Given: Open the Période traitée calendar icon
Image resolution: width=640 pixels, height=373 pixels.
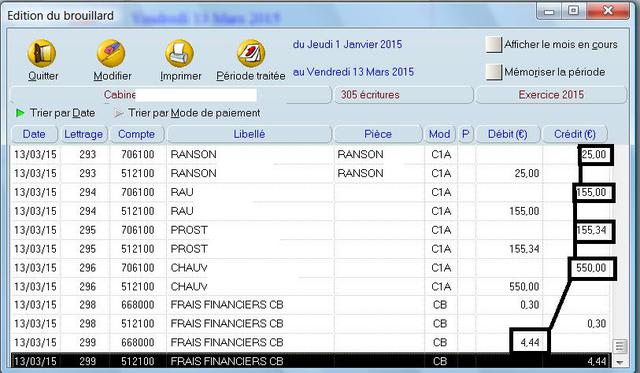Looking at the screenshot, I should pos(251,53).
